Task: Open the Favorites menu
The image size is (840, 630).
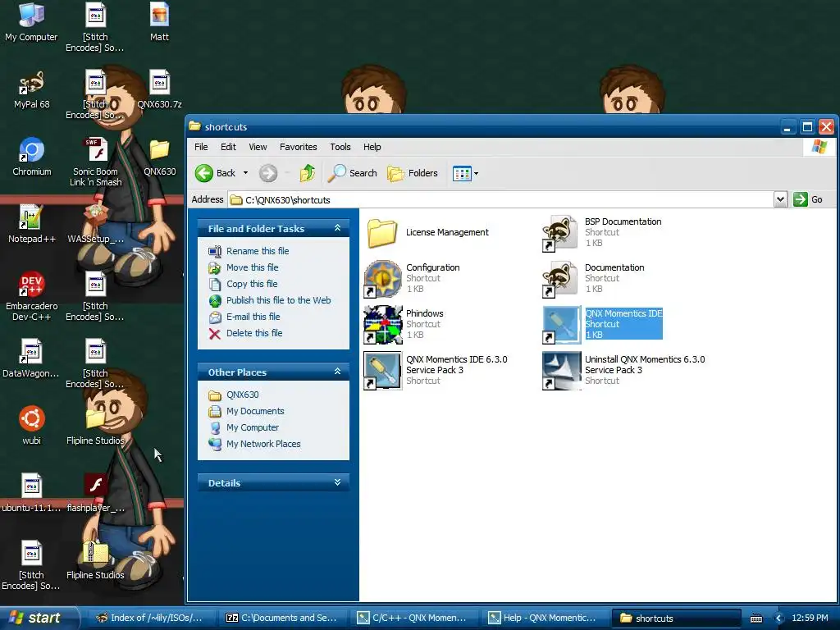Action: pos(299,147)
